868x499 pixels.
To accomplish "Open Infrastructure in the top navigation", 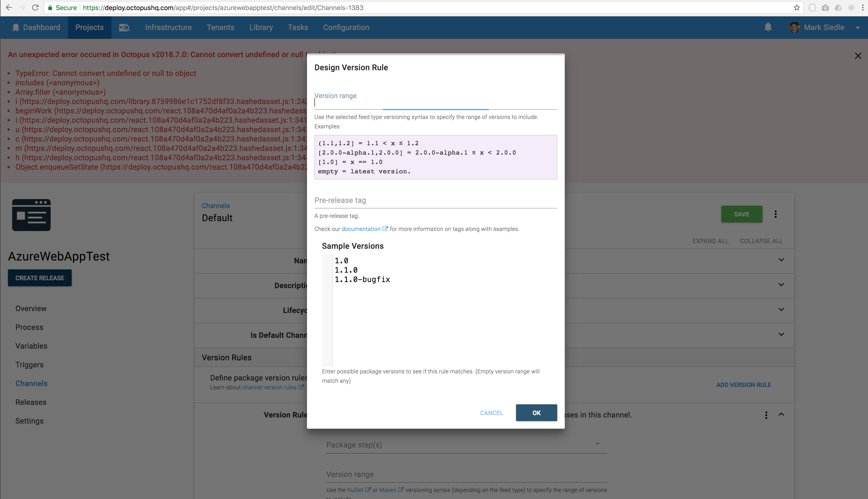I will [168, 27].
